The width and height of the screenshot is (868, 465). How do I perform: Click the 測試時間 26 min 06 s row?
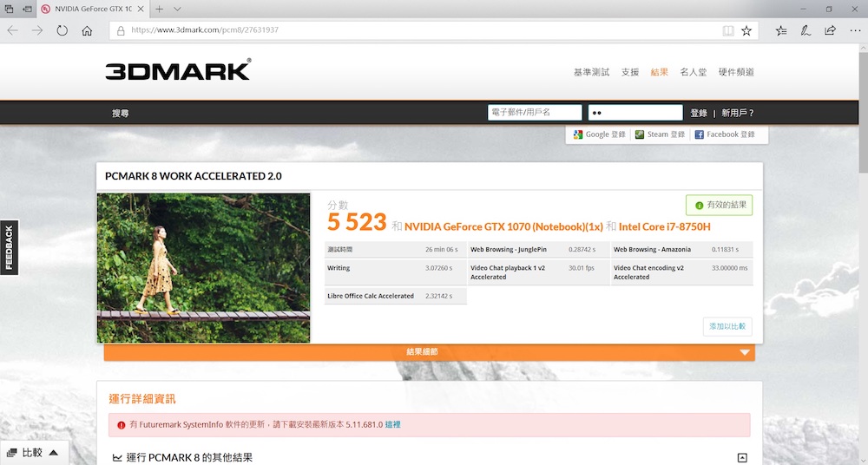click(395, 250)
